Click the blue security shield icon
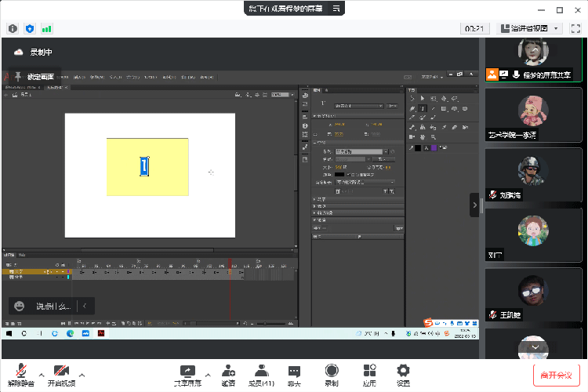 30,28
